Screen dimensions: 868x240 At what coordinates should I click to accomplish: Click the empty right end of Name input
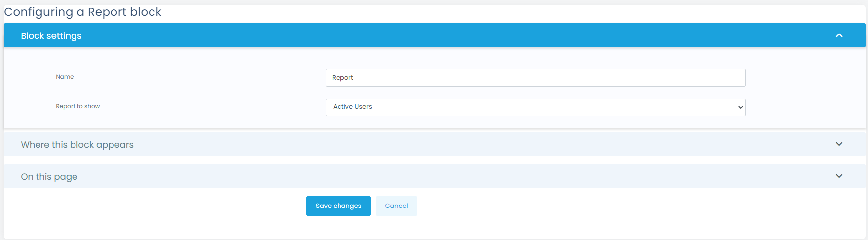click(716, 78)
